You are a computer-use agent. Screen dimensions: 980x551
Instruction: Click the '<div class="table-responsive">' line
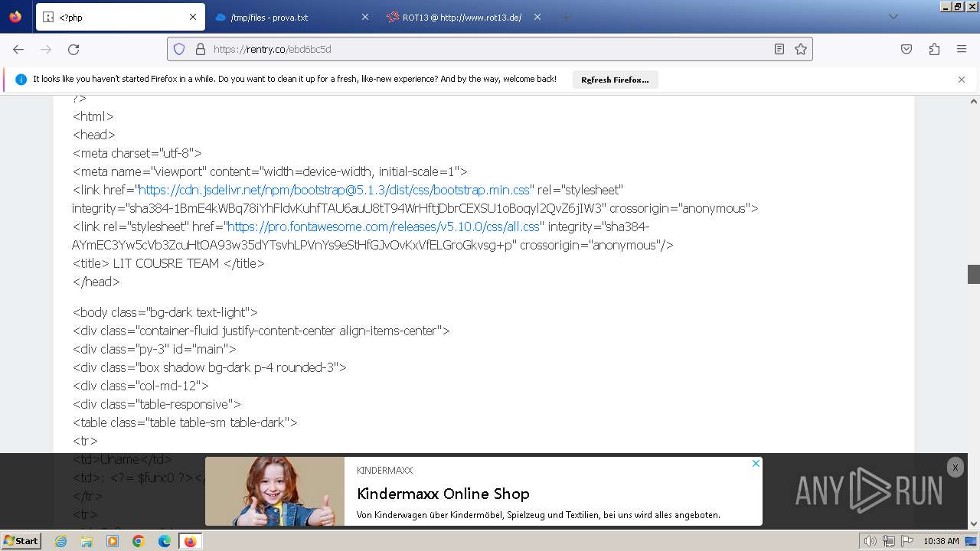(157, 404)
